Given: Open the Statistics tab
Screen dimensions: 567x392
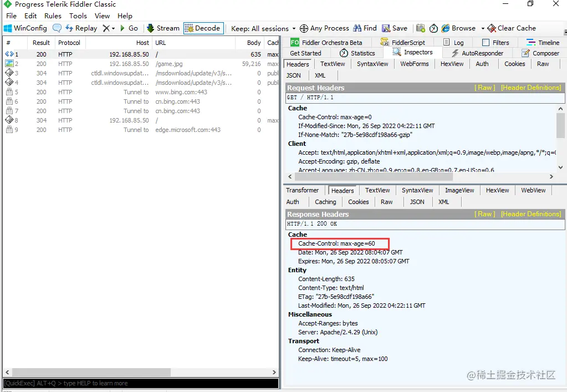Looking at the screenshot, I should (357, 53).
